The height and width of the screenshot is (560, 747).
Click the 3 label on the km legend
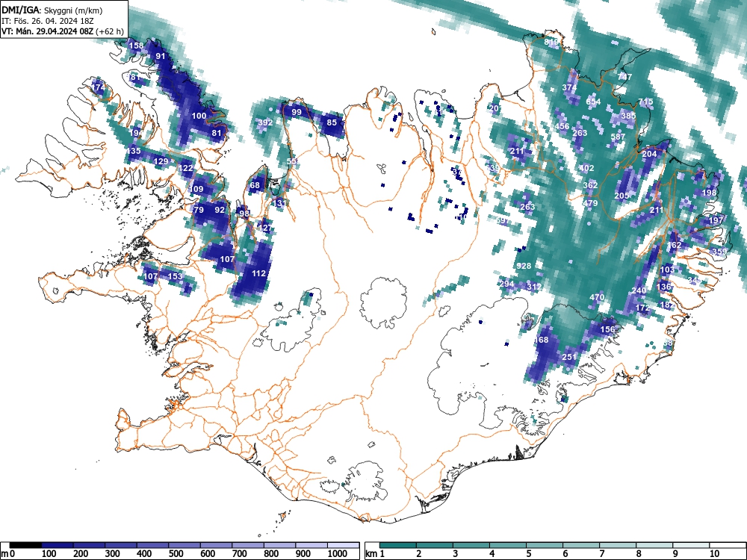pyautogui.click(x=456, y=554)
